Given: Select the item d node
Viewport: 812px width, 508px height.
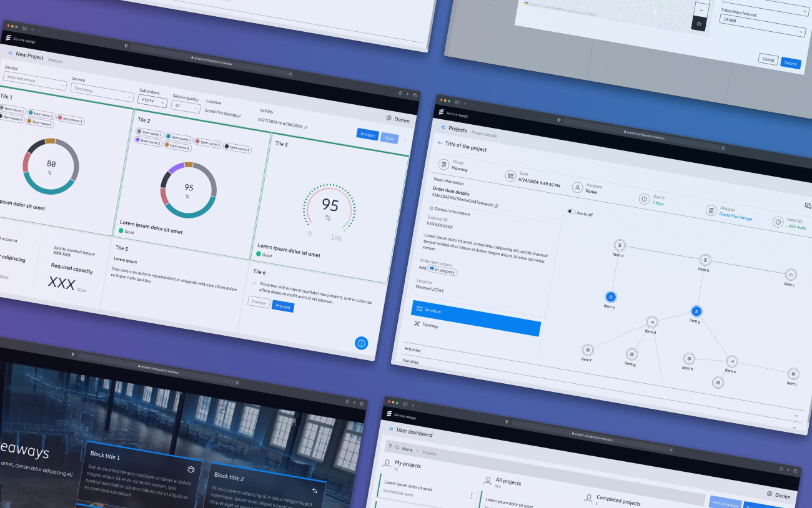Looking at the screenshot, I should (652, 322).
